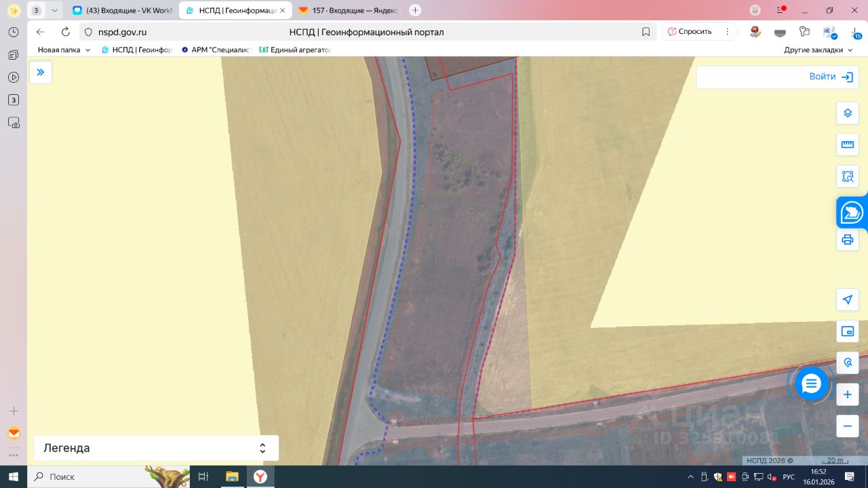Open the chat assistant side tab
Viewport: 868px width, 488px height.
coord(852,213)
